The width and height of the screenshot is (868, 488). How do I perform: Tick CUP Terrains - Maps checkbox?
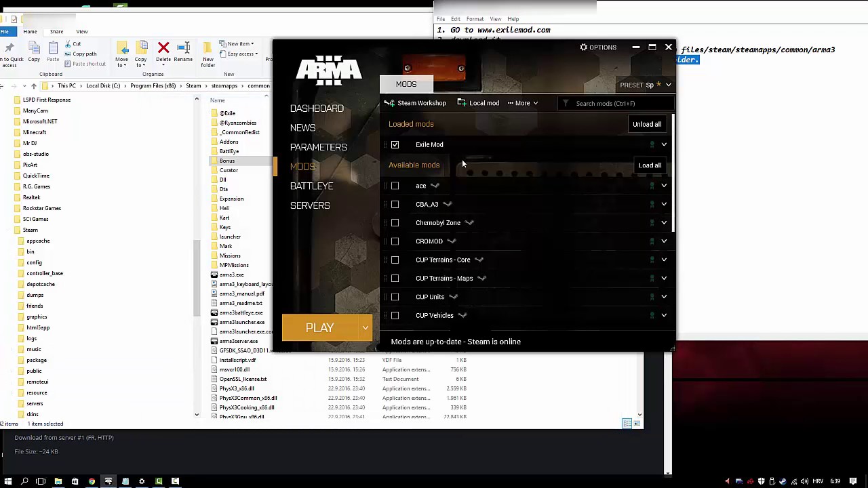pyautogui.click(x=395, y=278)
